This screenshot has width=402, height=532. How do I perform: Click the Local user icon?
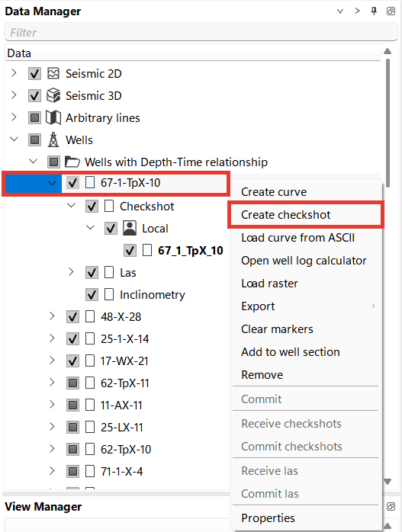(130, 229)
